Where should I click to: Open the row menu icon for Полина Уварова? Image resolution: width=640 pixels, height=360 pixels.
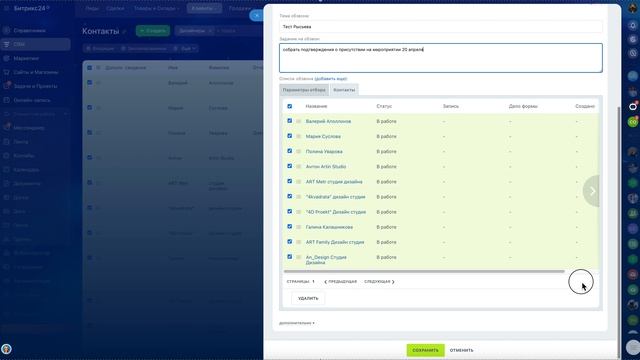(x=298, y=151)
